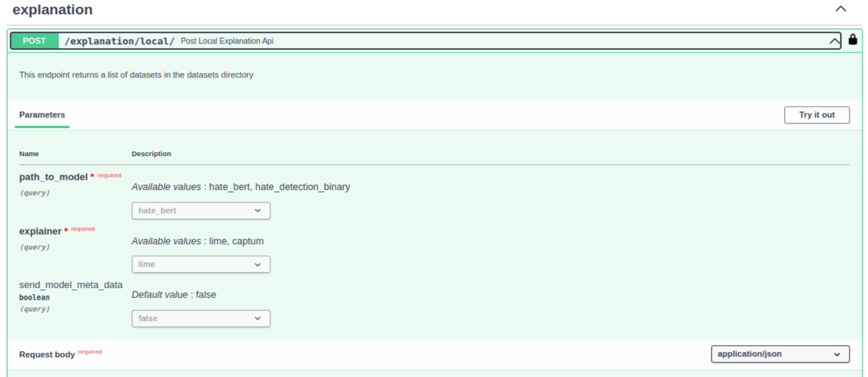The width and height of the screenshot is (868, 377).
Task: Open the path_to_model hate_bert dropdown
Action: tap(201, 210)
